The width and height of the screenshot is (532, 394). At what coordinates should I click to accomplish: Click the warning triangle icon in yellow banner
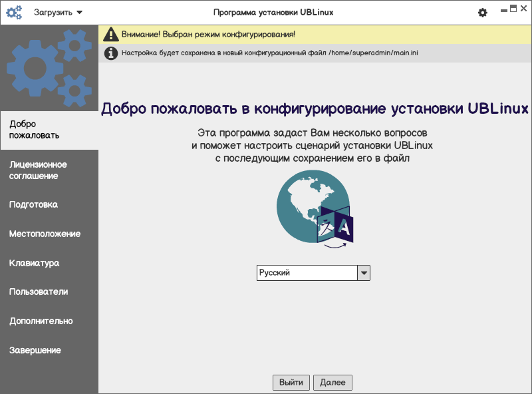(x=111, y=35)
